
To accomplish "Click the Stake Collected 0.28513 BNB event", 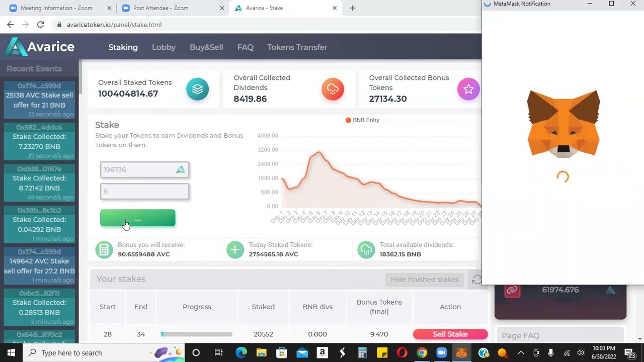I will pos(39,307).
